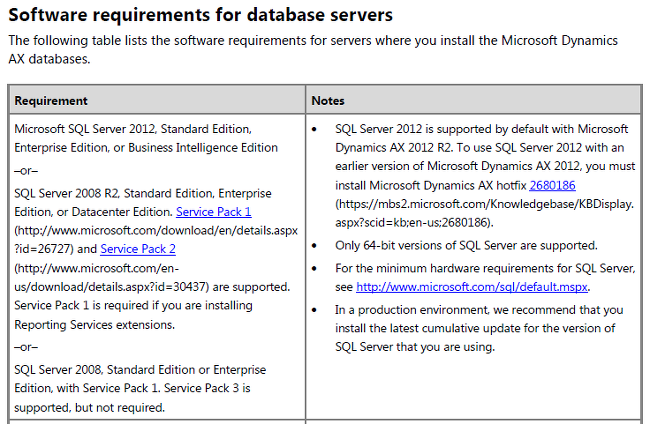Screen dimensions: 650x424
Task: Open the Service Pack 2 link
Action: click(138, 249)
